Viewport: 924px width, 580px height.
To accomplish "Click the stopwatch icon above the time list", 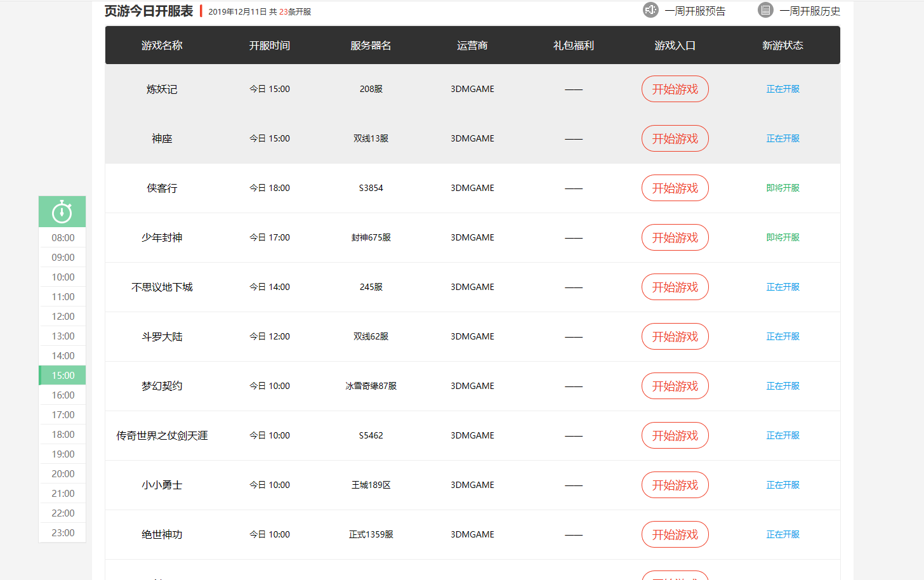I will (62, 211).
